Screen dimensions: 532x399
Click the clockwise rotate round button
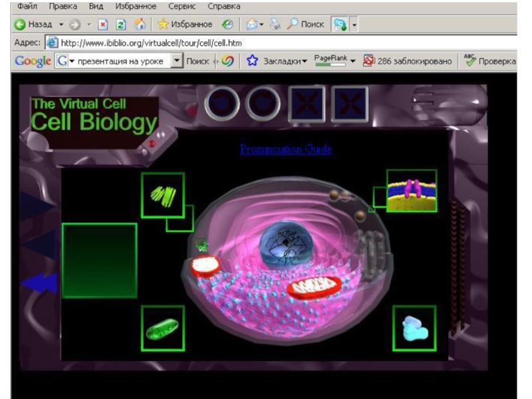pyautogui.click(x=263, y=104)
